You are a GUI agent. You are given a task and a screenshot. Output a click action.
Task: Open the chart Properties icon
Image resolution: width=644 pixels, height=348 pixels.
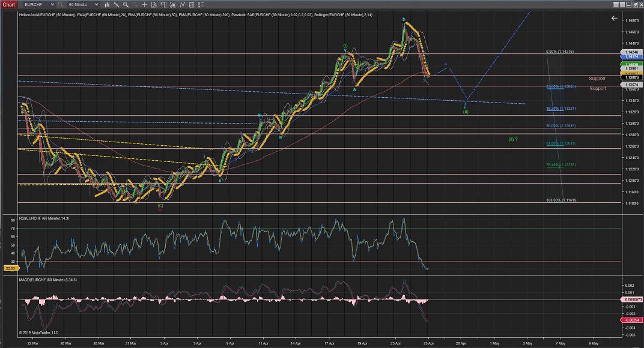click(x=200, y=4)
